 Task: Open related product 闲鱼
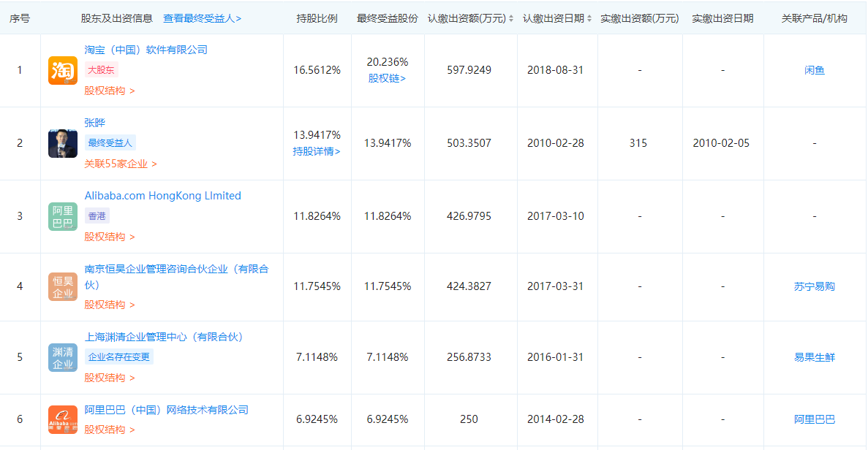[x=815, y=70]
